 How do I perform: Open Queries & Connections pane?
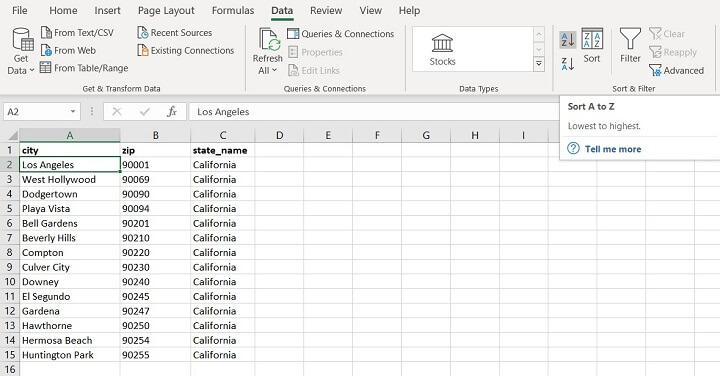click(x=341, y=34)
